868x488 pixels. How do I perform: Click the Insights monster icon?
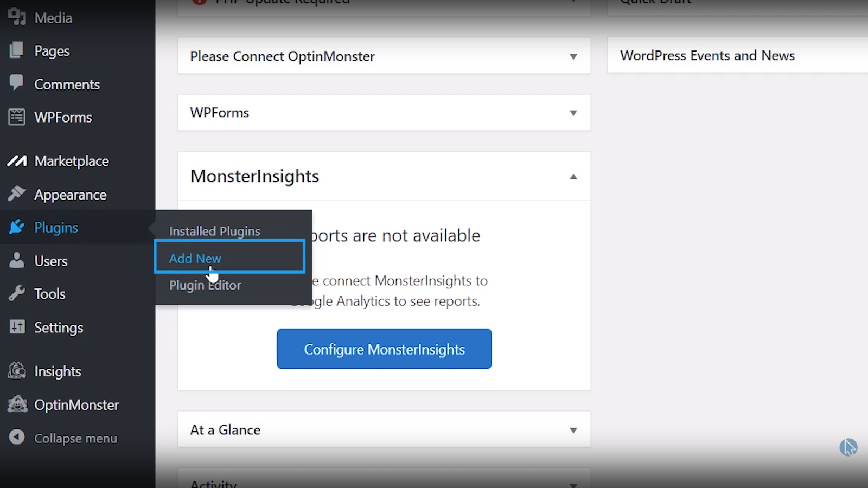click(x=17, y=371)
